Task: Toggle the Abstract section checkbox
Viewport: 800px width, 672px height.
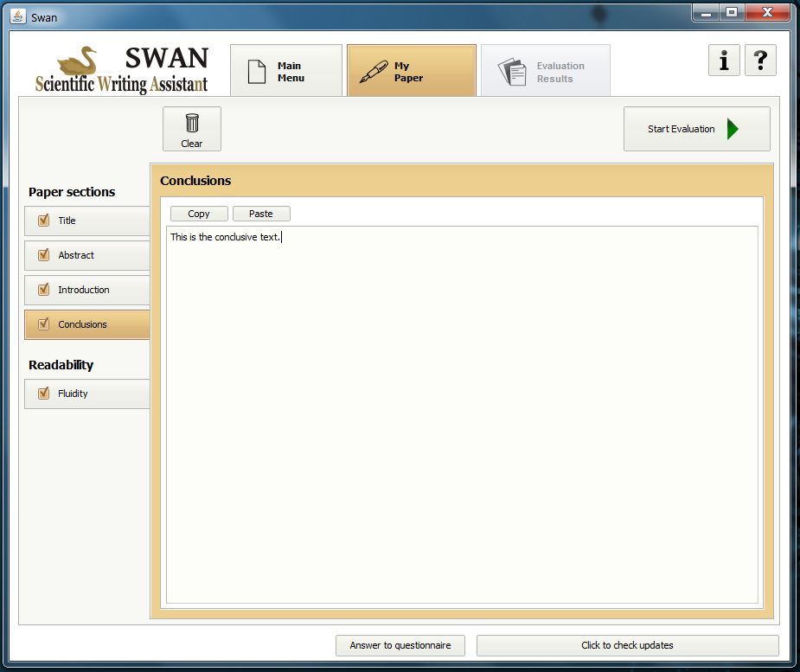Action: click(x=44, y=254)
